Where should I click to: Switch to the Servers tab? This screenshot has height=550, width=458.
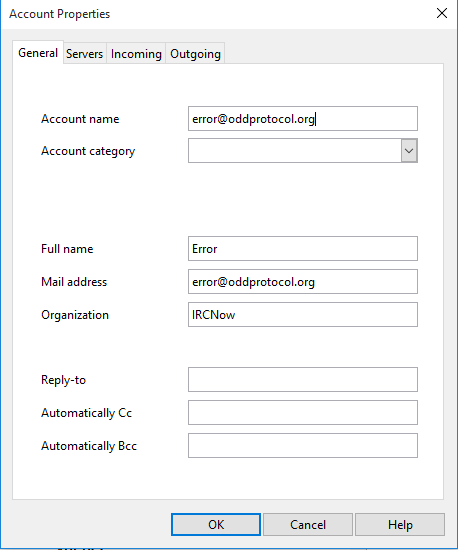[85, 54]
